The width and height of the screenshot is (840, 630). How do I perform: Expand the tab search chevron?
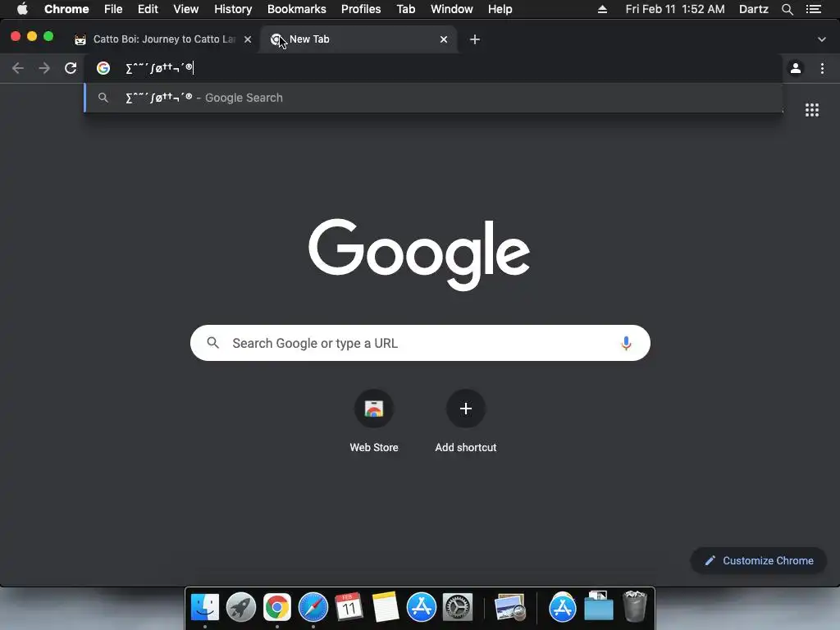pos(822,39)
